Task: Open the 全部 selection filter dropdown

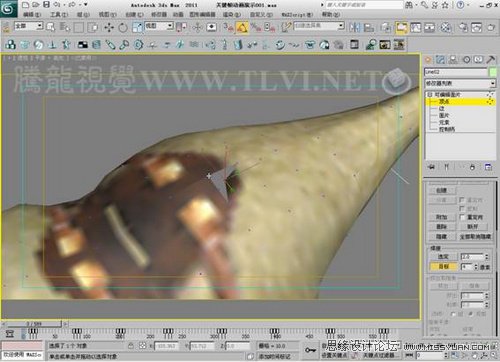Action: pyautogui.click(x=28, y=26)
